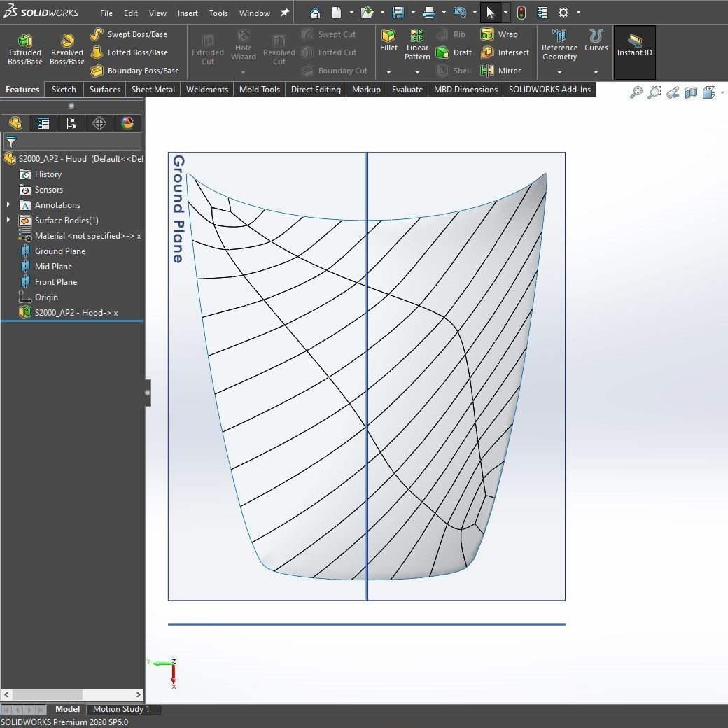Click the Intersect tool

pos(505,52)
